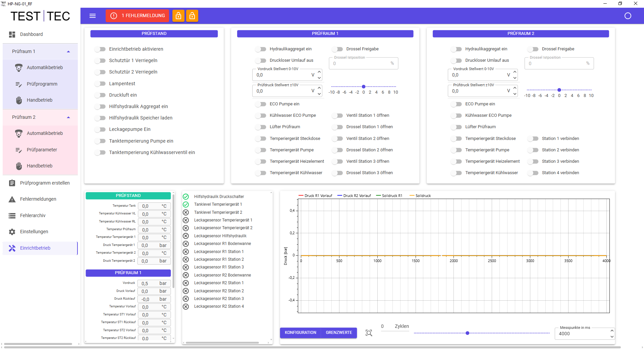Open Fehlermeldungen warning page

[38, 199]
